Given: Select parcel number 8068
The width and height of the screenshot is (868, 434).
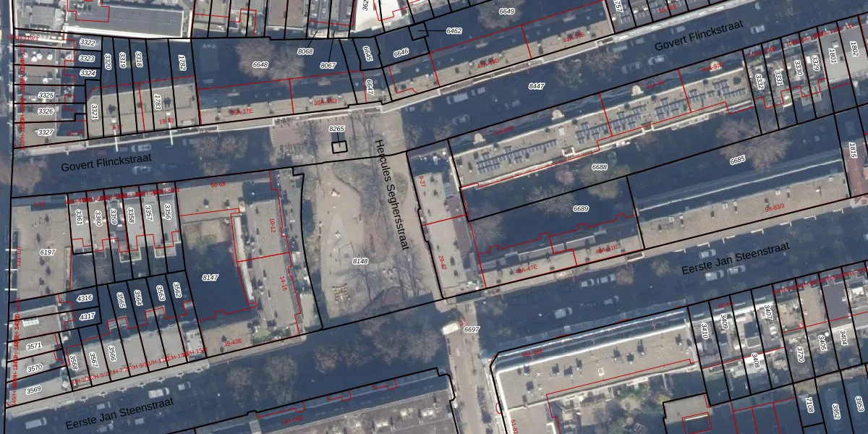Looking at the screenshot, I should click(x=306, y=51).
